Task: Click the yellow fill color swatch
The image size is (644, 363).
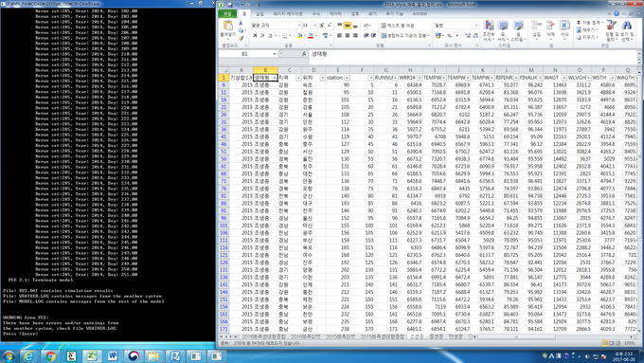Action: click(299, 36)
